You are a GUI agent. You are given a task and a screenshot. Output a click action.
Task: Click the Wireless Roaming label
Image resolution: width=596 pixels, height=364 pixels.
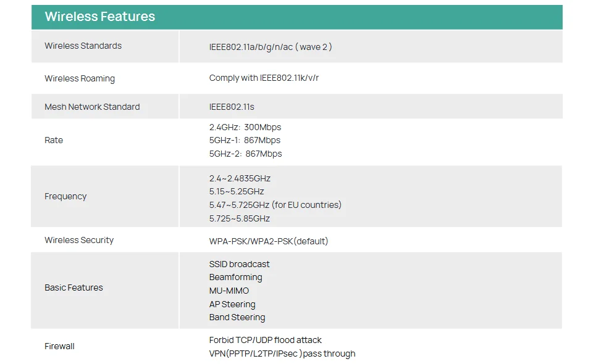click(x=80, y=78)
